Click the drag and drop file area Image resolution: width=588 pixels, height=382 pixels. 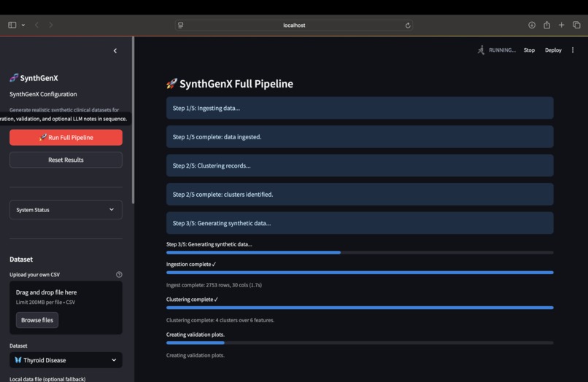(66, 308)
